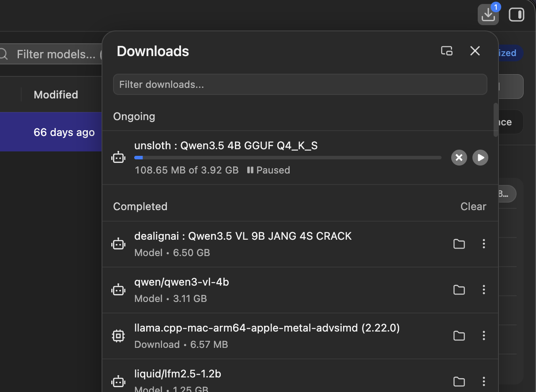Open the downloads tray icon with badge
This screenshot has width=536, height=392.
[x=488, y=15]
